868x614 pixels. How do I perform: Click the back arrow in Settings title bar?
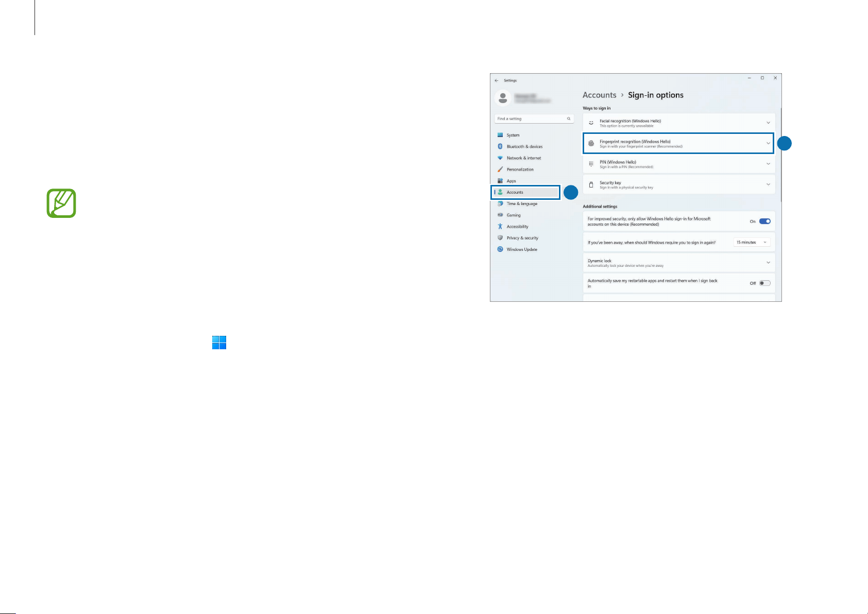[497, 80]
